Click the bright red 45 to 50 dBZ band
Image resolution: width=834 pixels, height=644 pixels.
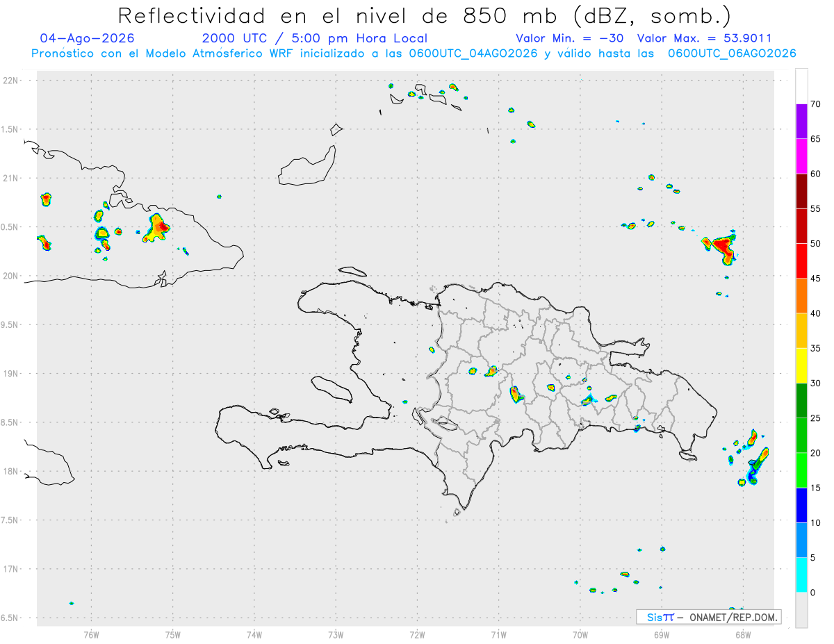coord(801,261)
